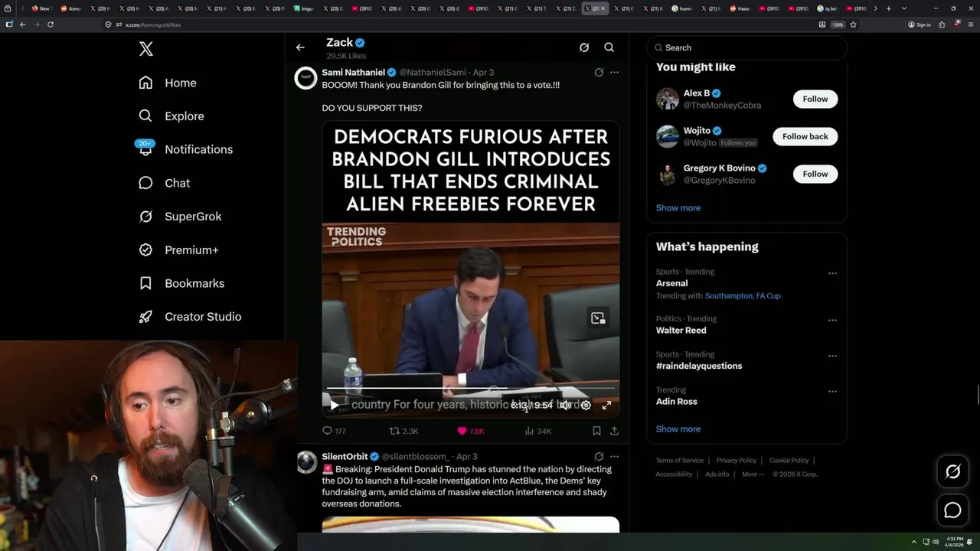Unlike the Sami Nathaniel post (7.8K)
The height and width of the screenshot is (551, 980).
pos(471,431)
